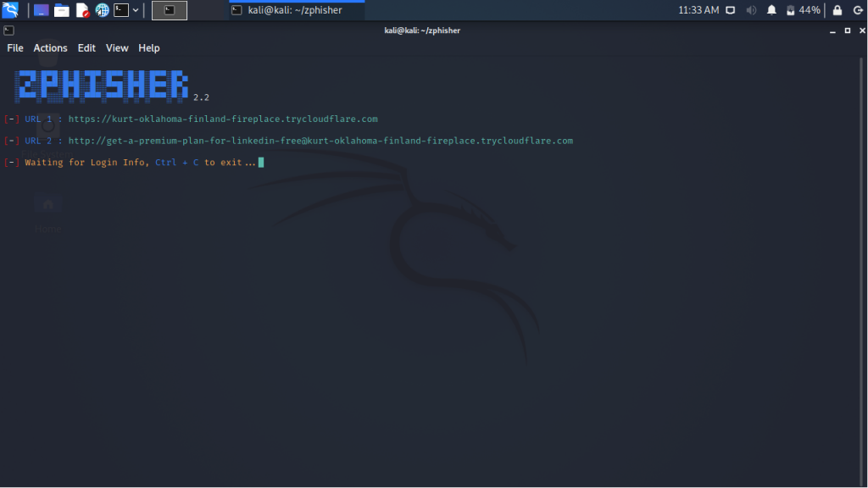Open the display settings tray icon
This screenshot has width=868, height=488.
pyautogui.click(x=731, y=10)
